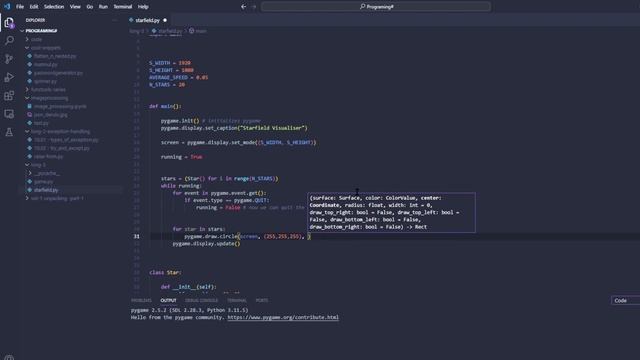This screenshot has height=360, width=640.
Task: Open the File menu
Action: (x=20, y=7)
